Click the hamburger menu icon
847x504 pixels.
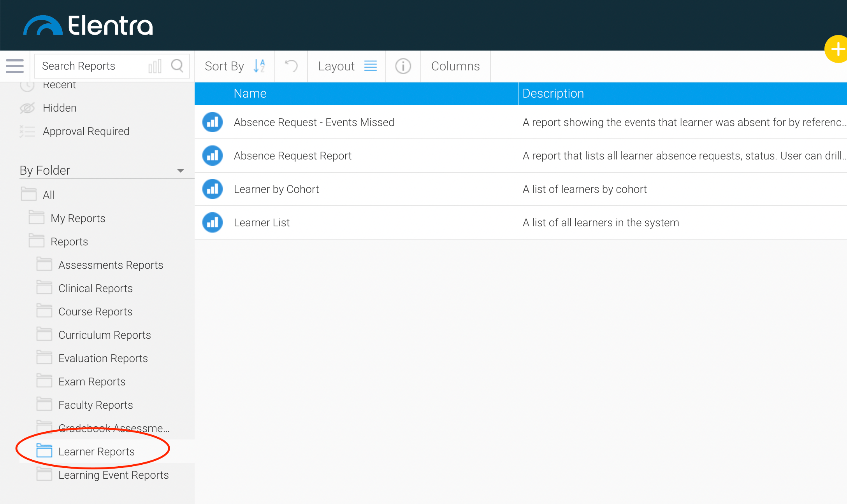click(15, 66)
